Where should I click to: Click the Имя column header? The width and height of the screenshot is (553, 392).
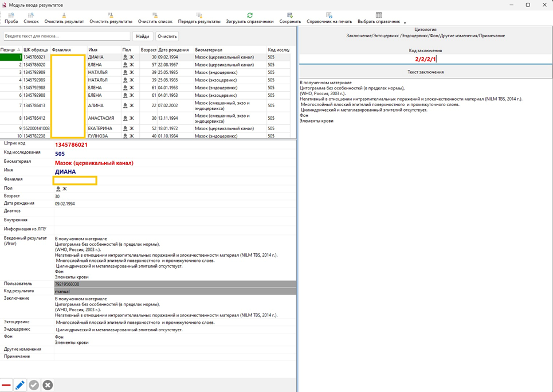coord(104,50)
